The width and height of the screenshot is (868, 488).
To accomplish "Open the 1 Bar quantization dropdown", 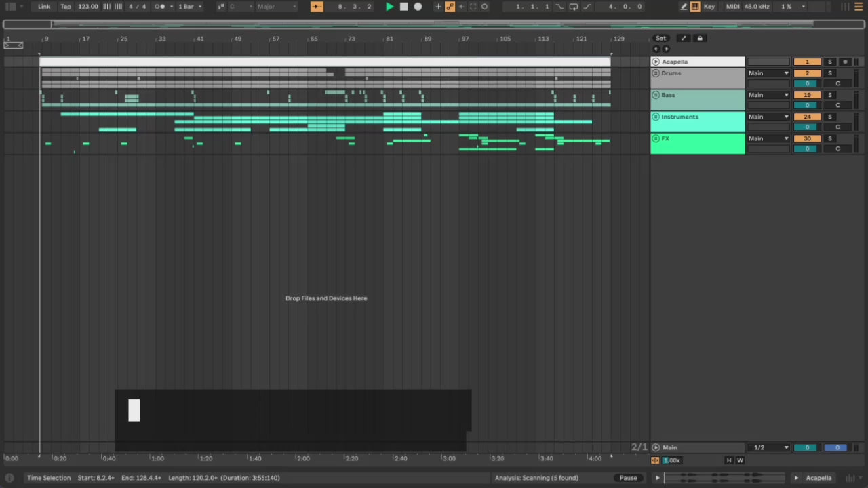I will pyautogui.click(x=189, y=7).
